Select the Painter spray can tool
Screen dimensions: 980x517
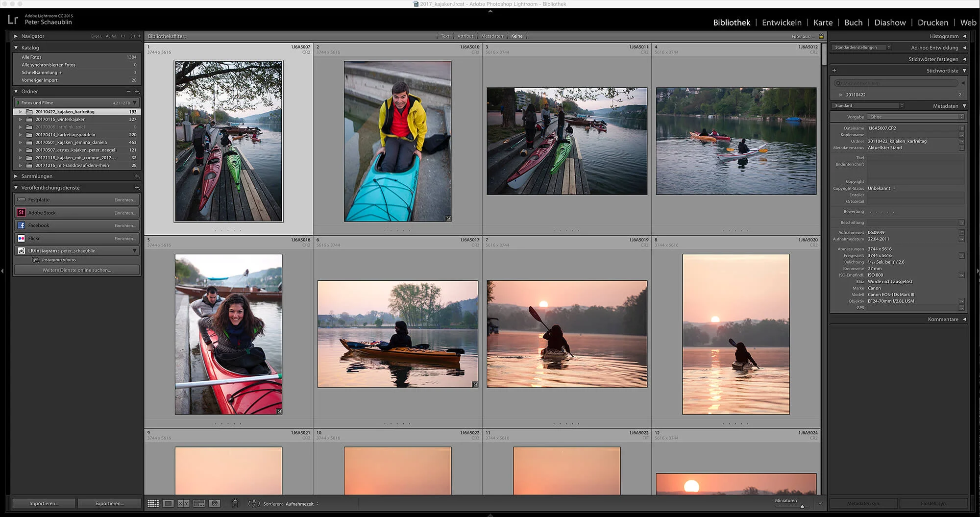[235, 503]
